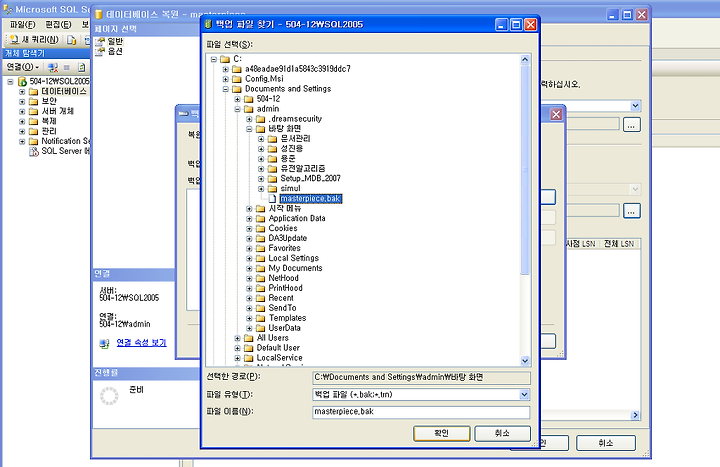Click the SQL Server Agent icon
Viewport: 720px width, 467px height.
(x=34, y=152)
